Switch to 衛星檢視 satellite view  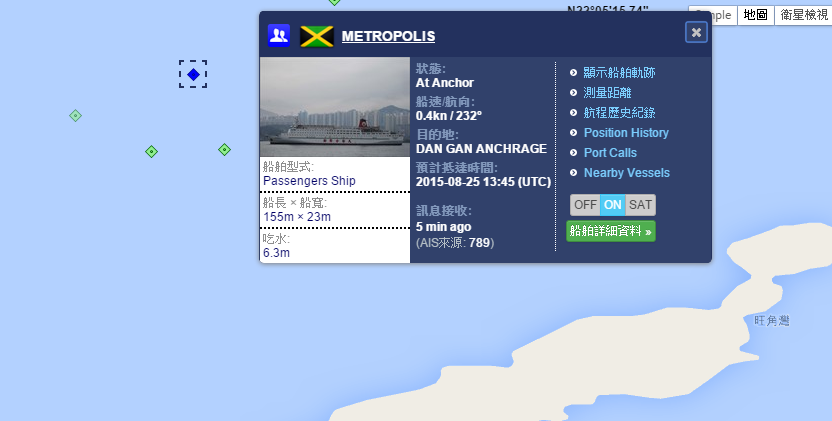point(803,15)
